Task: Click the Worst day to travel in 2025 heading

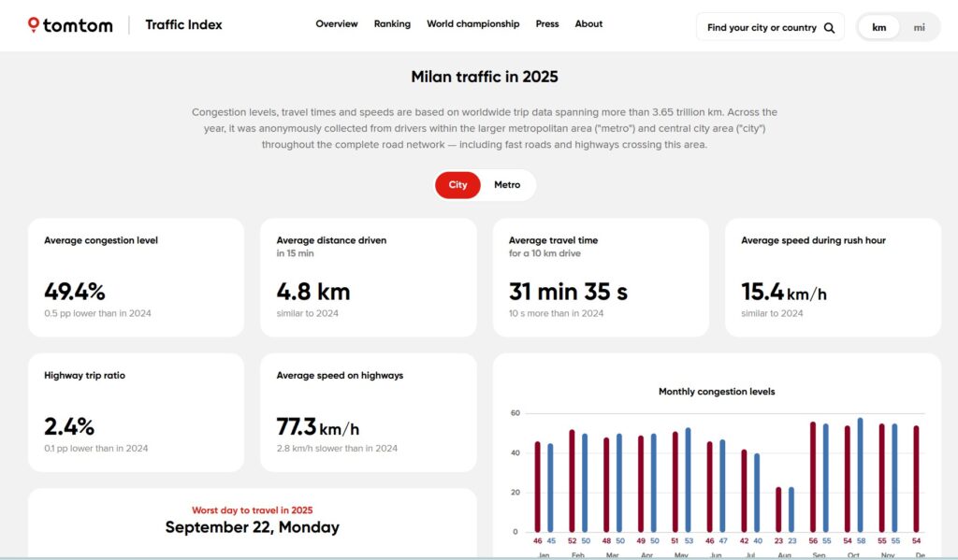Action: (253, 510)
